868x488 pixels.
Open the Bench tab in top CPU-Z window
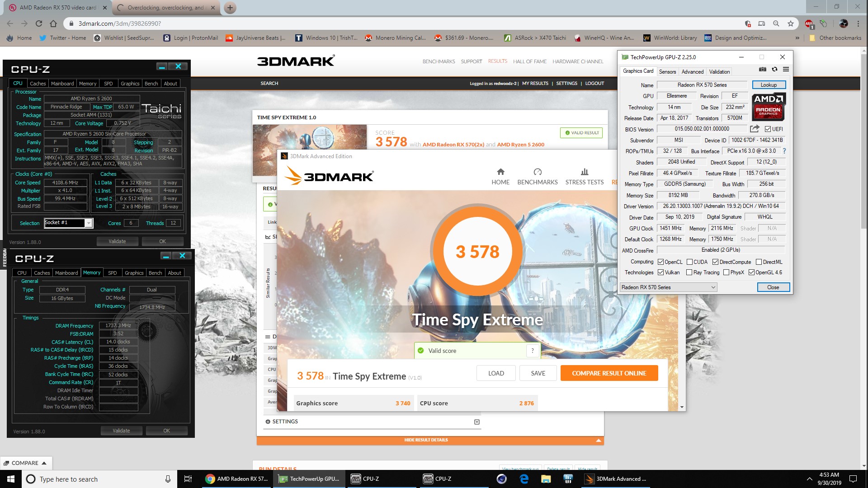[x=151, y=84]
